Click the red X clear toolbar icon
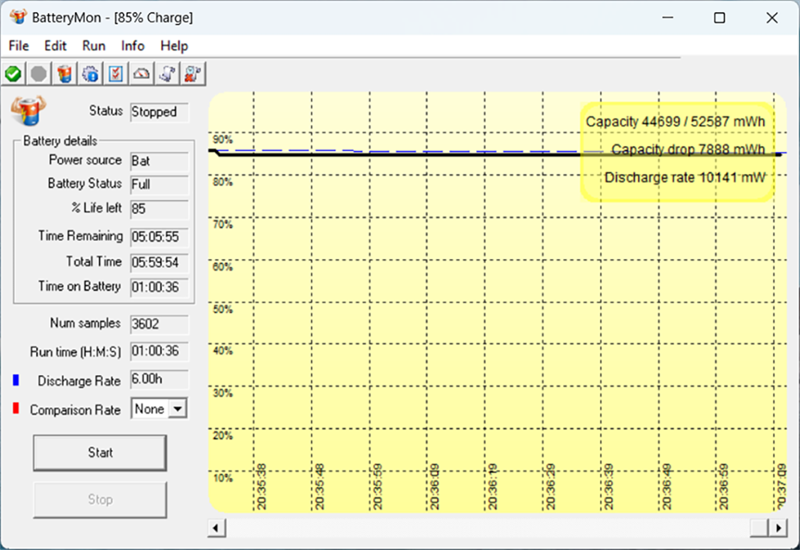 coord(193,74)
